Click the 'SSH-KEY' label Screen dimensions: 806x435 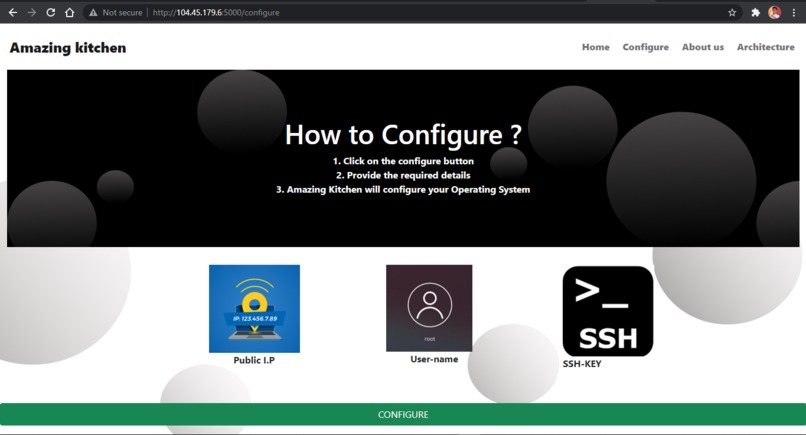(x=582, y=364)
